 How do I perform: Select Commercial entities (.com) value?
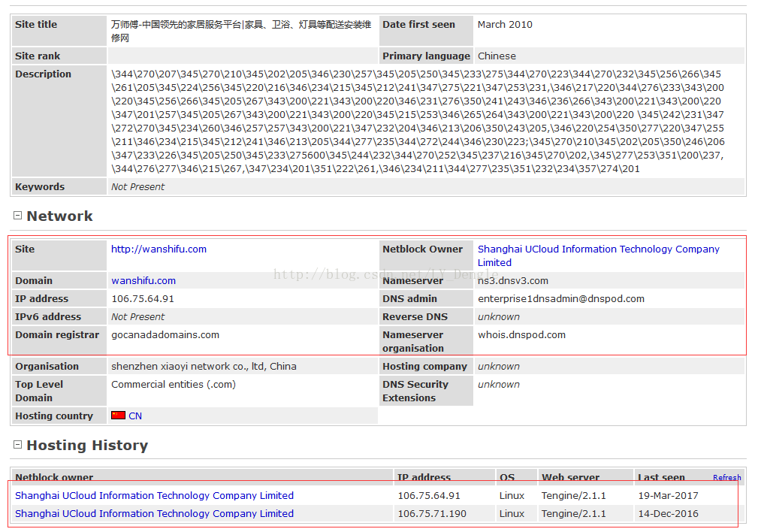174,384
